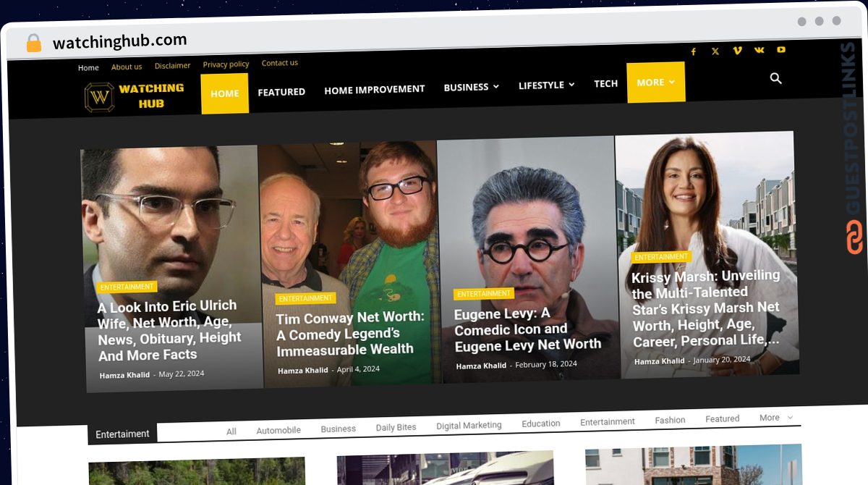Open the Vimeo social icon
This screenshot has width=868, height=485.
coord(737,51)
